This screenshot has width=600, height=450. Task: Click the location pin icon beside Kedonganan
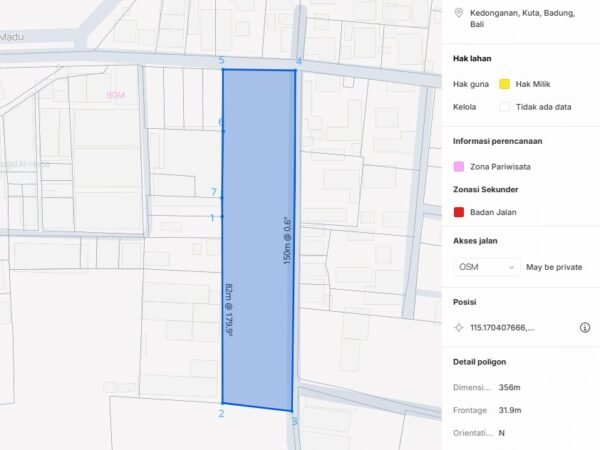click(x=459, y=13)
